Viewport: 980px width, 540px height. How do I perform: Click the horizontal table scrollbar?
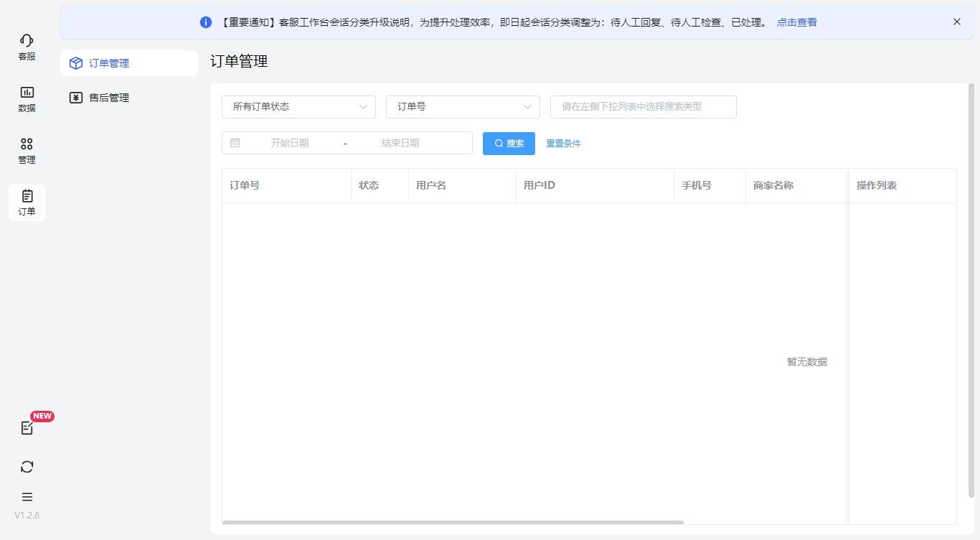(453, 522)
